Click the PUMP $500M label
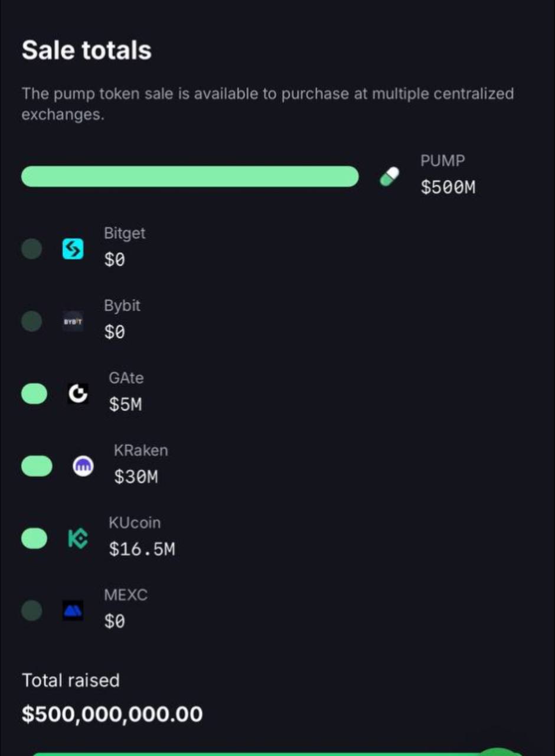Image resolution: width=555 pixels, height=756 pixels. coord(448,175)
